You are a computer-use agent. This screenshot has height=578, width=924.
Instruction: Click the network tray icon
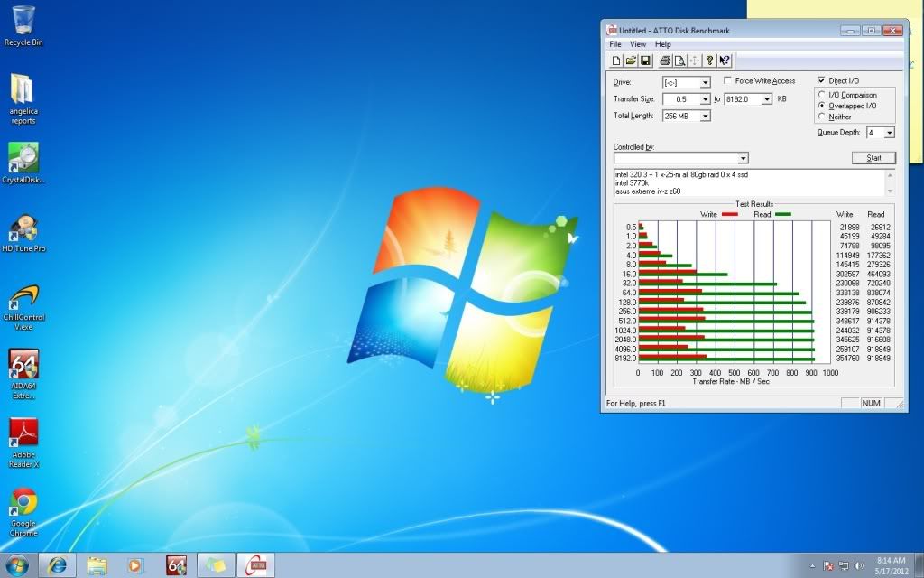point(844,565)
